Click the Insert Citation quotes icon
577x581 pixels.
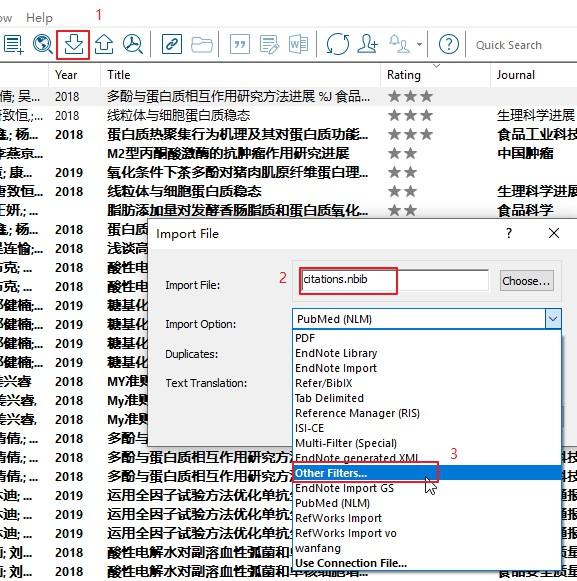click(x=240, y=45)
